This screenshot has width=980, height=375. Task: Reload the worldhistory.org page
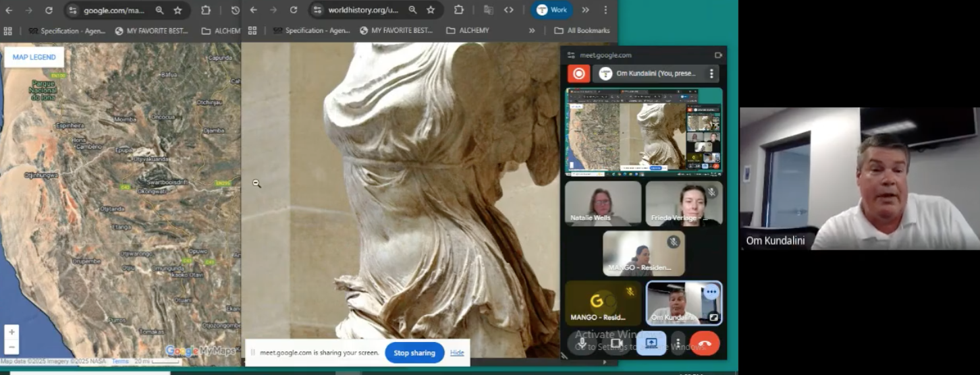coord(293,10)
